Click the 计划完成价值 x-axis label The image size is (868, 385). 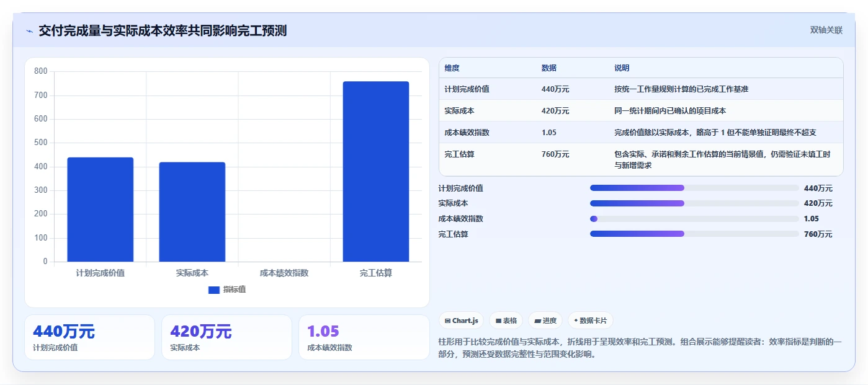(x=101, y=273)
